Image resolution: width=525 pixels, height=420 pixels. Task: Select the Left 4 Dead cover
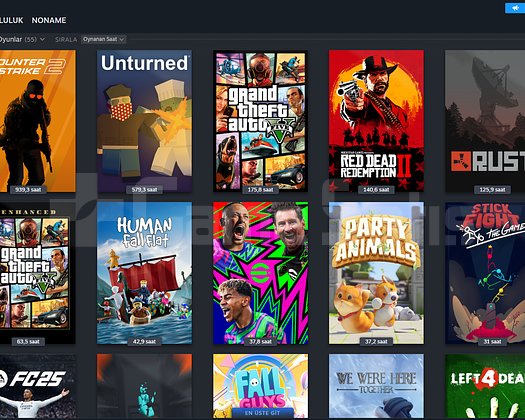(x=485, y=386)
